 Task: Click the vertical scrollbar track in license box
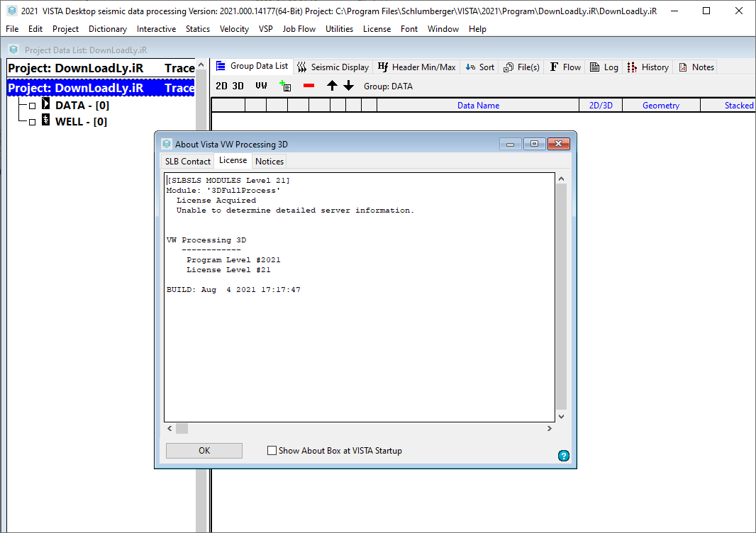(x=561, y=298)
